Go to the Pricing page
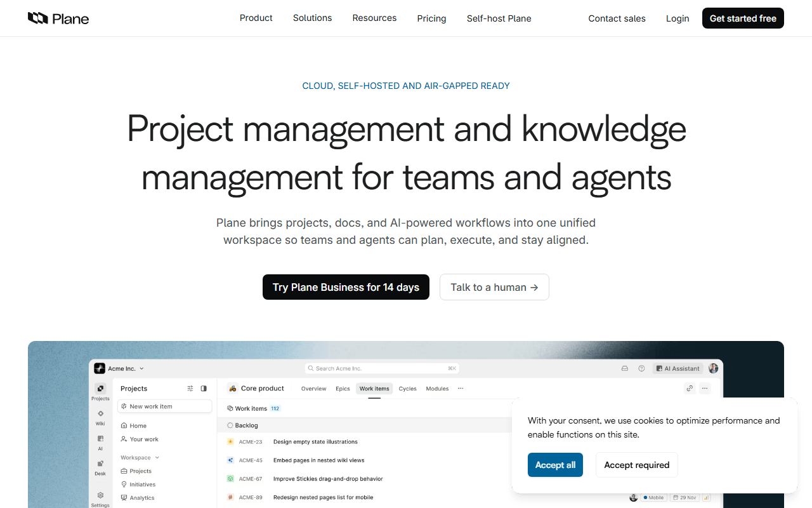This screenshot has width=812, height=508. coord(432,18)
